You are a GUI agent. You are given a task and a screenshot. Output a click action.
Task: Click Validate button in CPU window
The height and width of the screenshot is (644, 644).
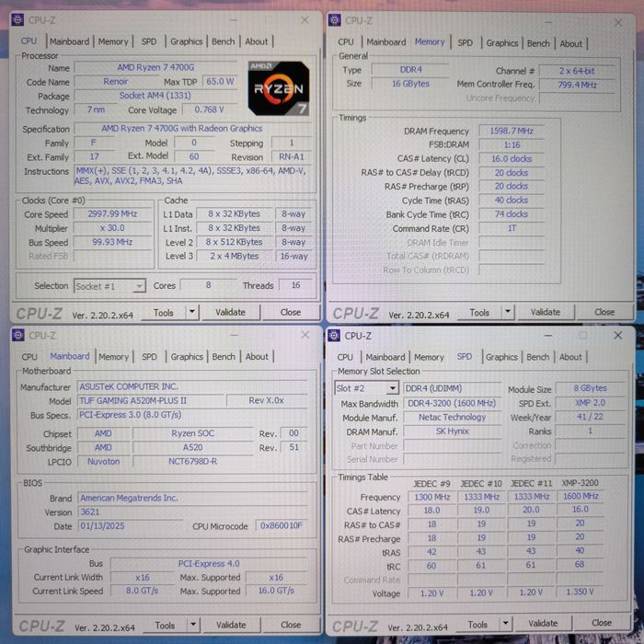point(230,312)
